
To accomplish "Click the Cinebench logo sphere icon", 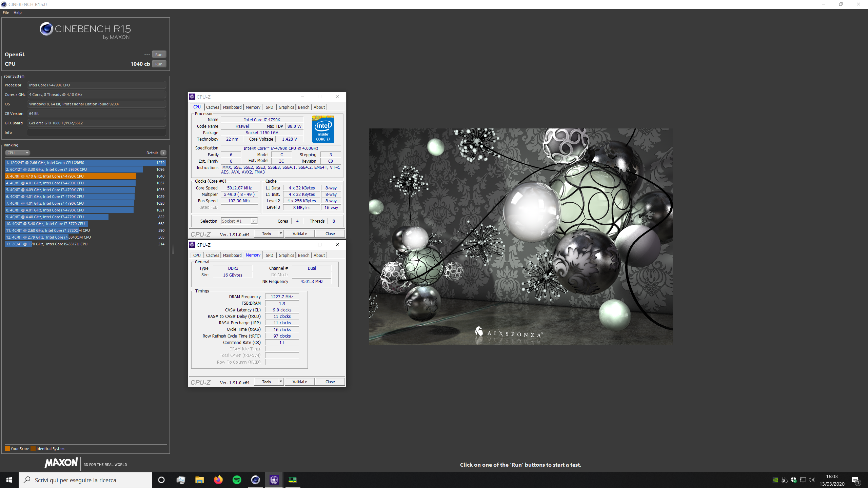I will point(46,29).
